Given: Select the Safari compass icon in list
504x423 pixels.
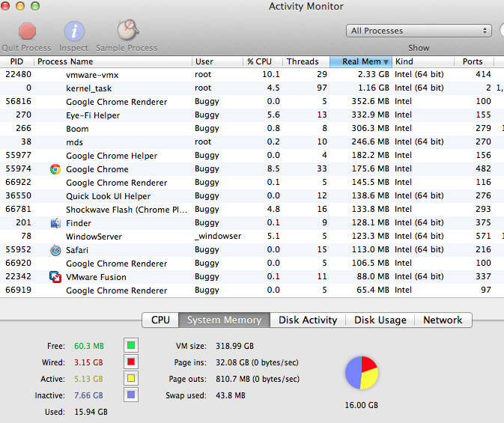Looking at the screenshot, I should click(x=55, y=250).
